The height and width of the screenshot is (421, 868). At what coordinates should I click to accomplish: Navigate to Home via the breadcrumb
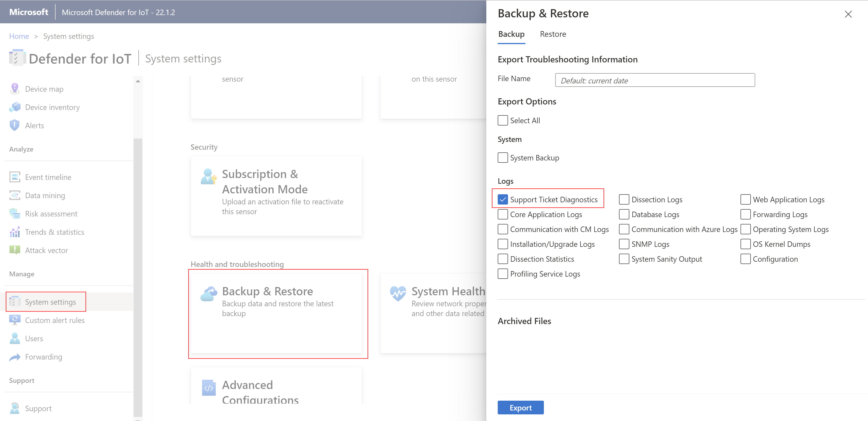[19, 36]
